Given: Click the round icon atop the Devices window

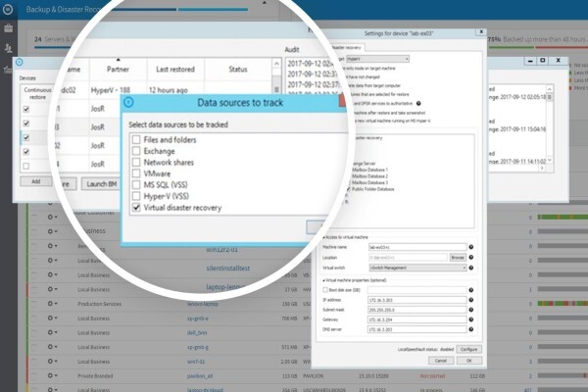Looking at the screenshot, I should [20, 63].
